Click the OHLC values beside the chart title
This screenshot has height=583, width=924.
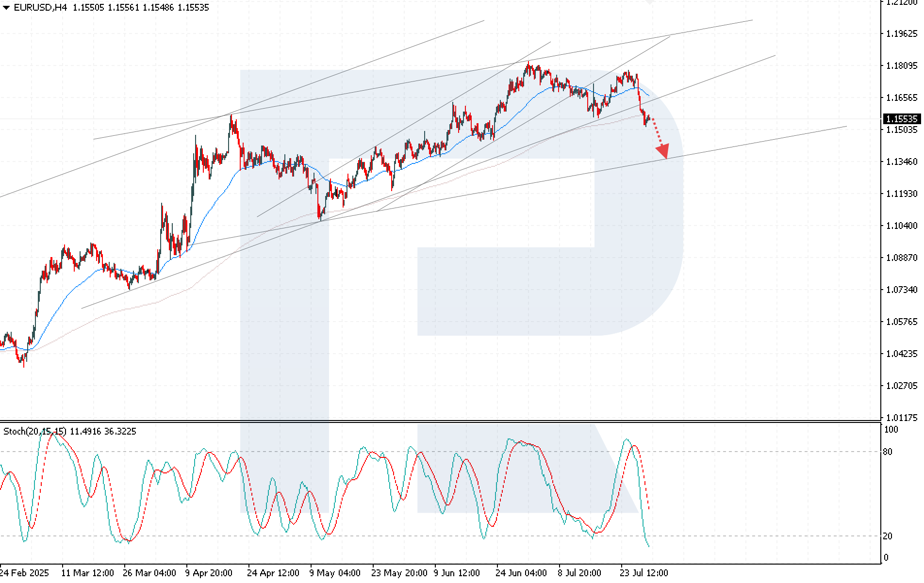pyautogui.click(x=141, y=8)
